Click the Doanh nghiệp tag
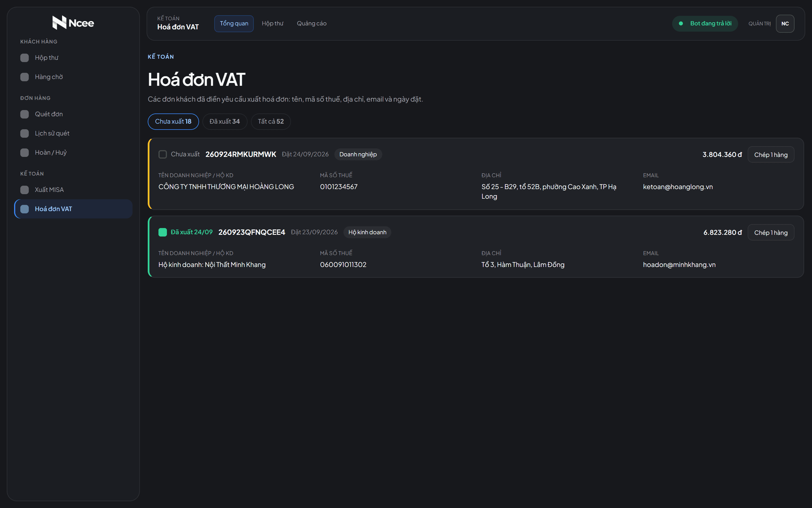 pyautogui.click(x=358, y=154)
